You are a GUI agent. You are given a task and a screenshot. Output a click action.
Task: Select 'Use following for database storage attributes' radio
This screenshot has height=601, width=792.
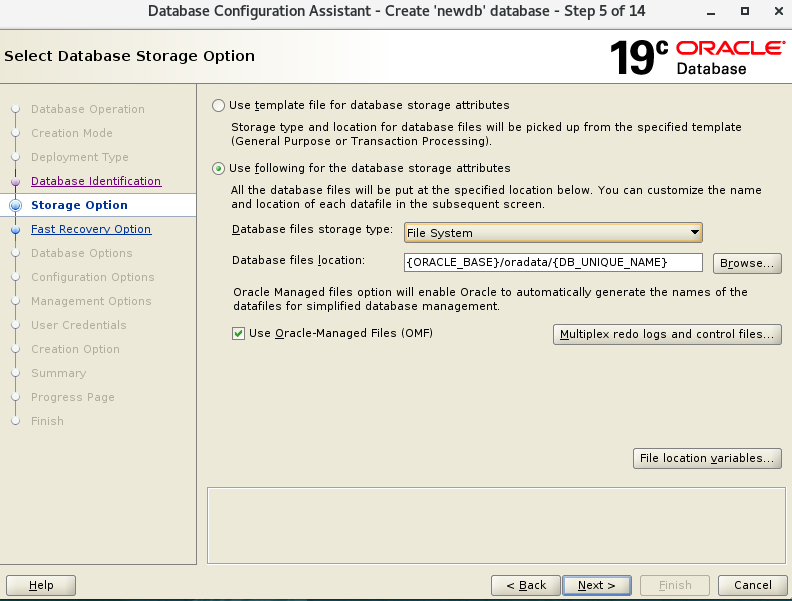(218, 169)
